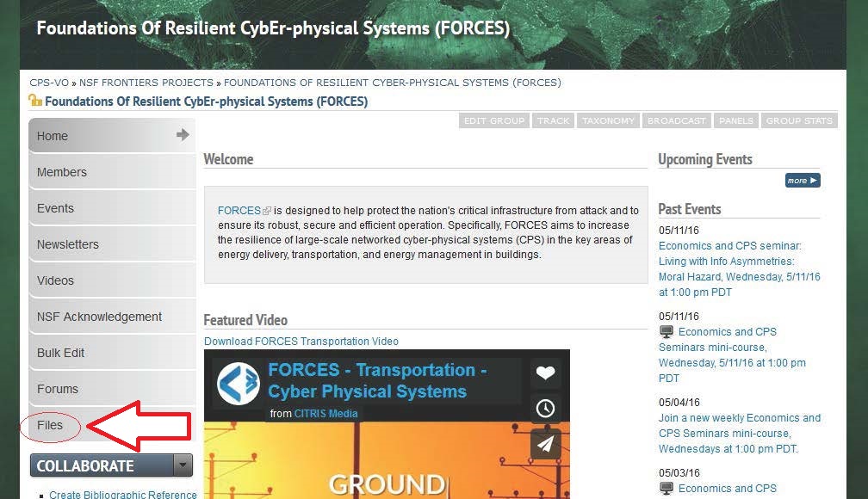Select the Broadcast tab

(x=676, y=121)
